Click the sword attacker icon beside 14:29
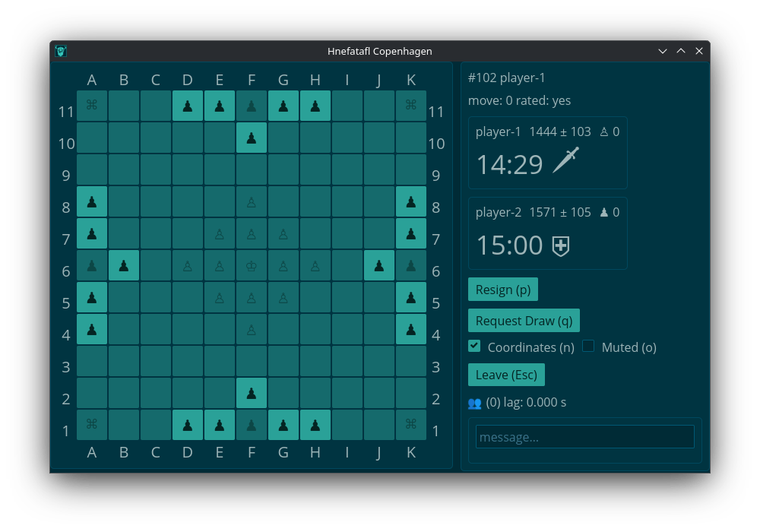This screenshot has height=532, width=760. pos(565,160)
